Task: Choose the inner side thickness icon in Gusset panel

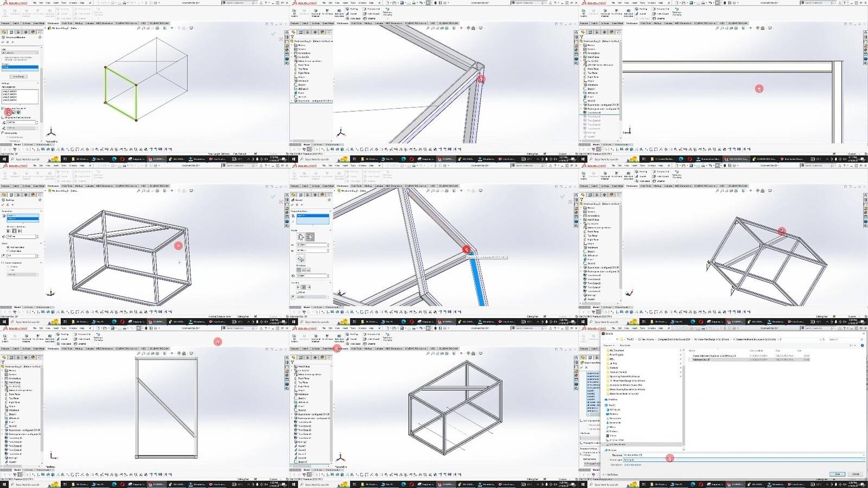Action: 299,270
